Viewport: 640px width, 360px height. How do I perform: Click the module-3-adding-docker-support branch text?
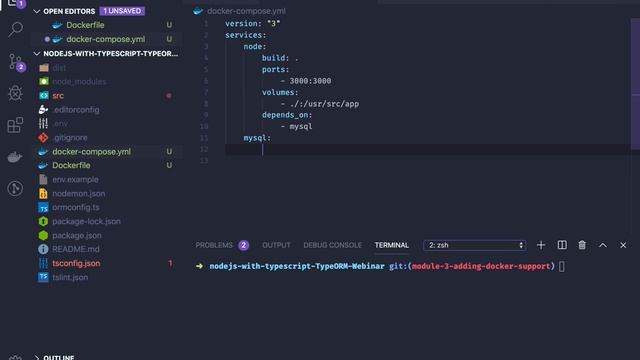coord(481,266)
